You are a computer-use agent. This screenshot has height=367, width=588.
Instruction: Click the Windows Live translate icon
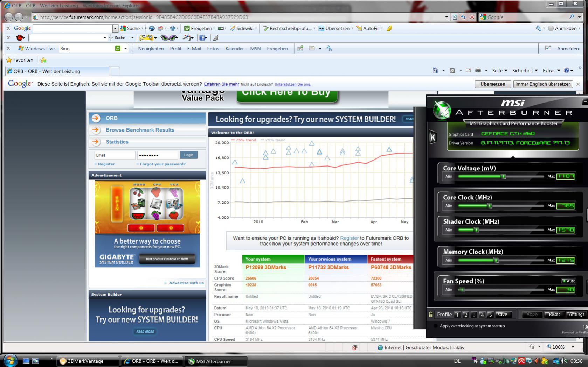(329, 49)
